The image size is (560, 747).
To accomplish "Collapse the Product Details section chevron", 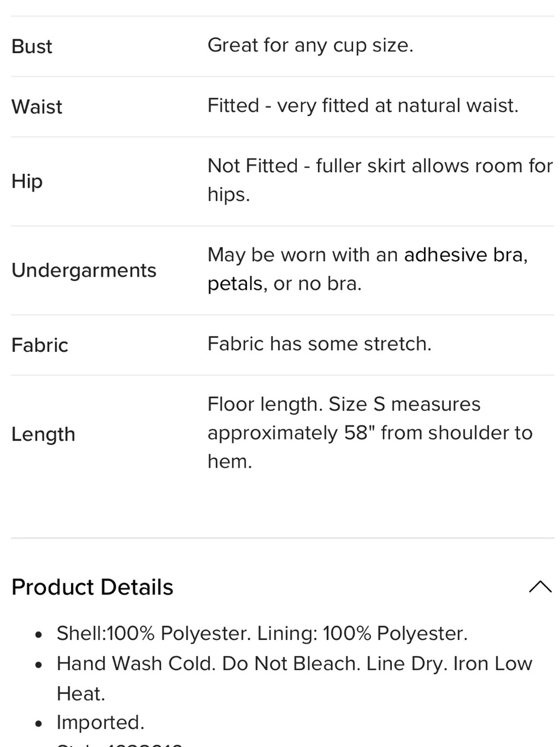I will (x=540, y=587).
